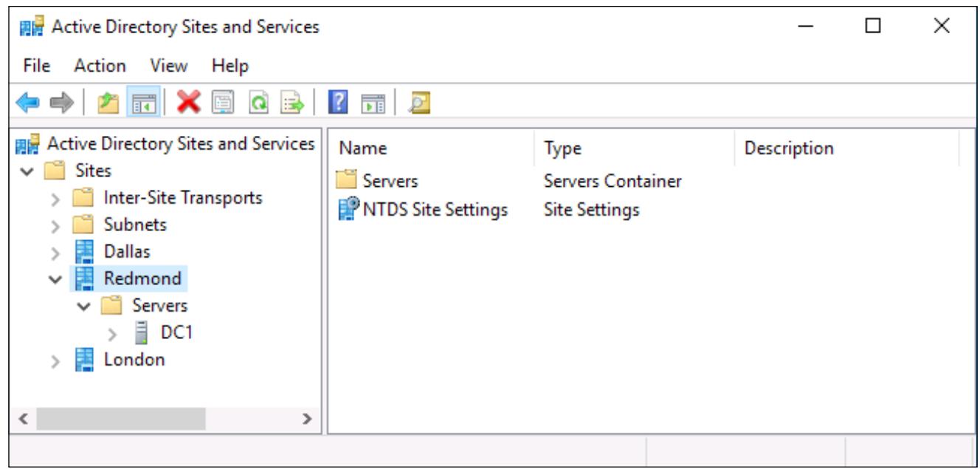The height and width of the screenshot is (469, 980).
Task: Sort by the Description column header
Action: pyautogui.click(x=846, y=148)
